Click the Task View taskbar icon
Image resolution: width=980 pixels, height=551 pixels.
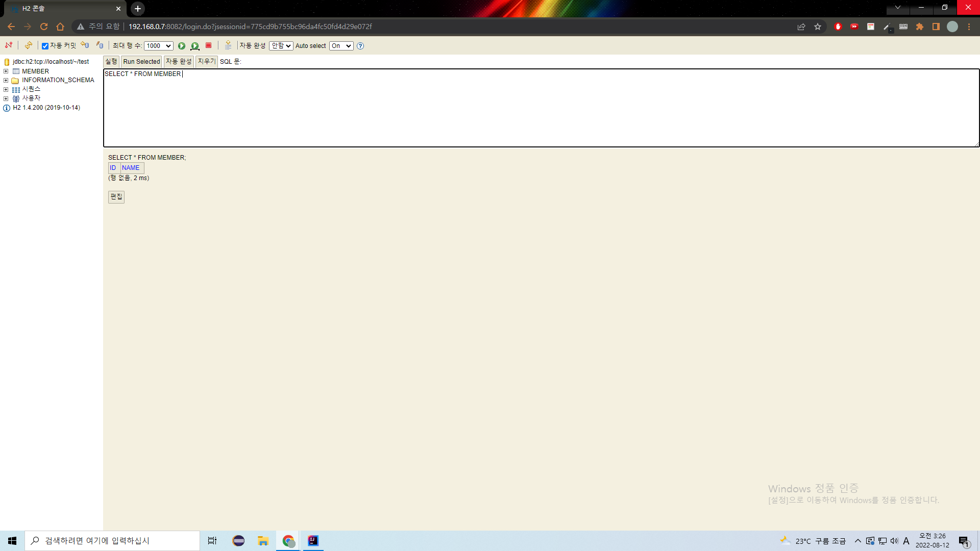click(x=212, y=541)
